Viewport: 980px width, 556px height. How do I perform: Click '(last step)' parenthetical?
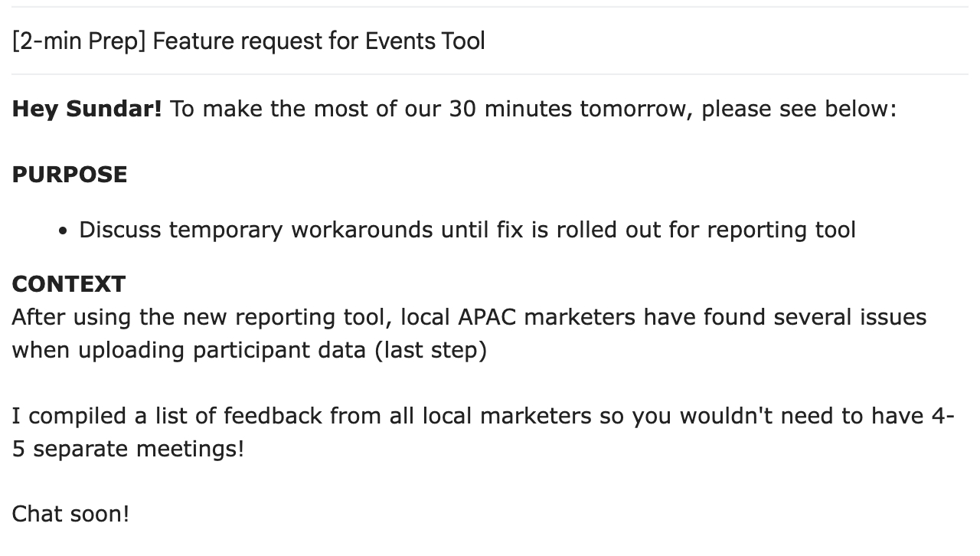click(x=430, y=350)
